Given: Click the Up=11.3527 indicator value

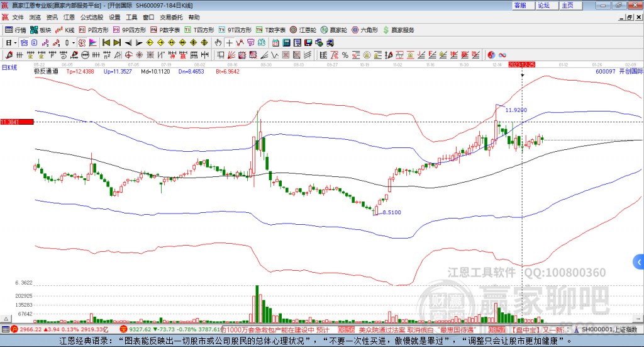Looking at the screenshot, I should pos(118,71).
